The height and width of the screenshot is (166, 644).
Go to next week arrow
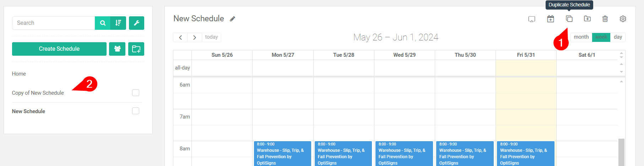195,37
